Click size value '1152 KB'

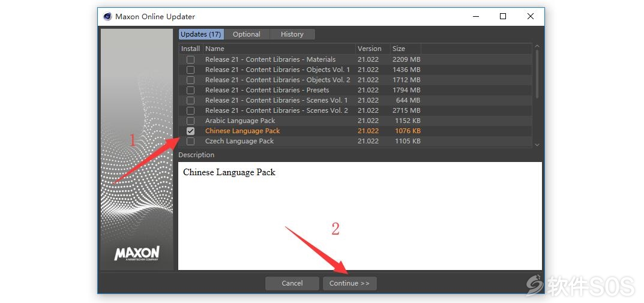click(x=408, y=121)
